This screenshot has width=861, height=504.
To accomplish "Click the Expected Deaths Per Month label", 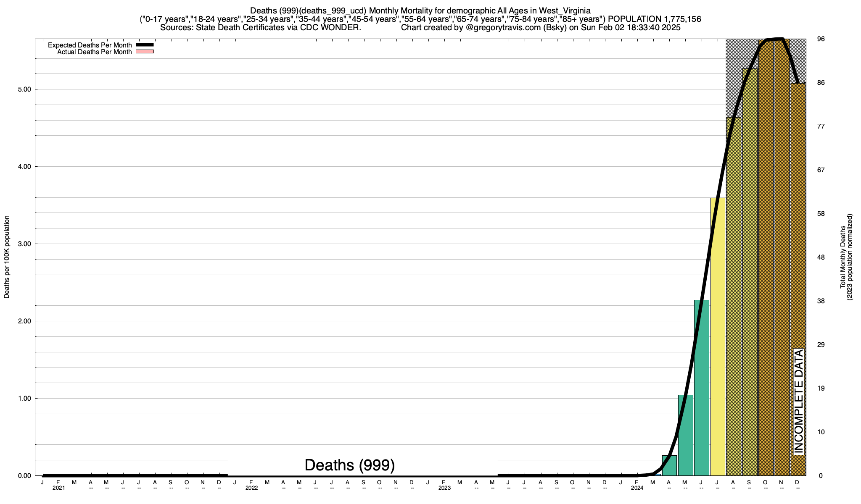I will pos(90,45).
